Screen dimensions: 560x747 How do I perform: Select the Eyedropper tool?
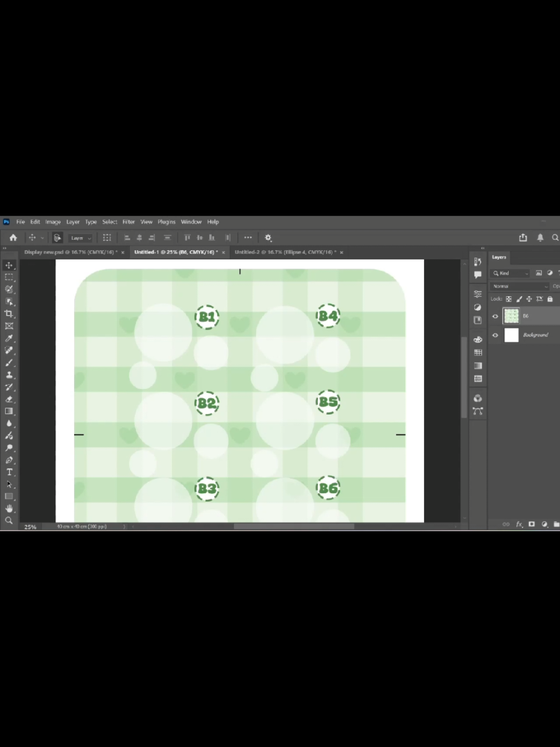(x=9, y=338)
